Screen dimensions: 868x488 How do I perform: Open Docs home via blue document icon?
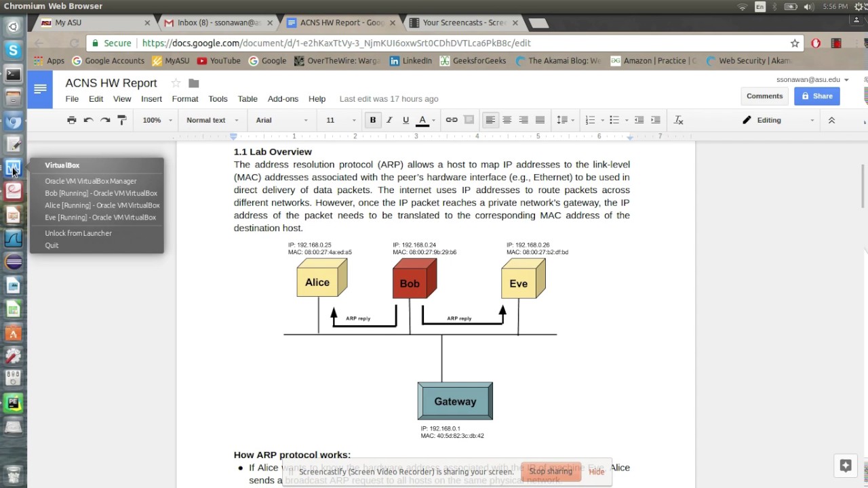click(x=40, y=89)
